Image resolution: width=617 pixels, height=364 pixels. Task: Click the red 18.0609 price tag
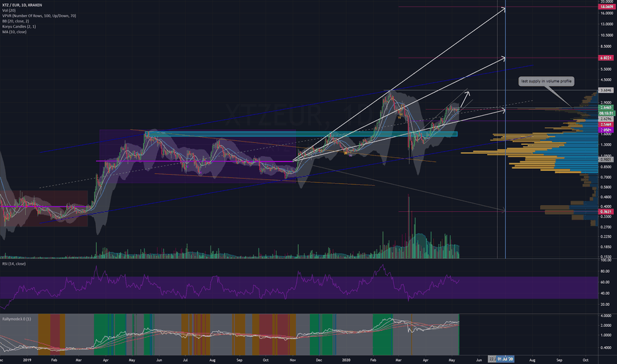[606, 7]
